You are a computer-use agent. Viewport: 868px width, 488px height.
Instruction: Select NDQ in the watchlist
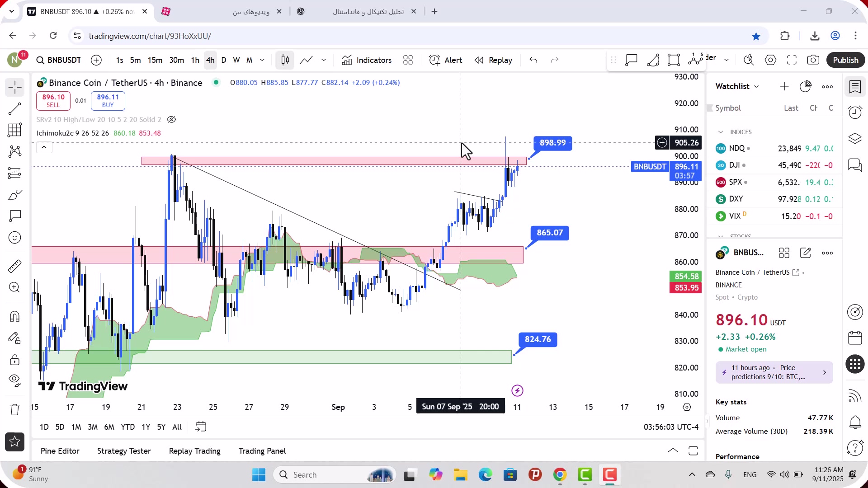coord(774,148)
